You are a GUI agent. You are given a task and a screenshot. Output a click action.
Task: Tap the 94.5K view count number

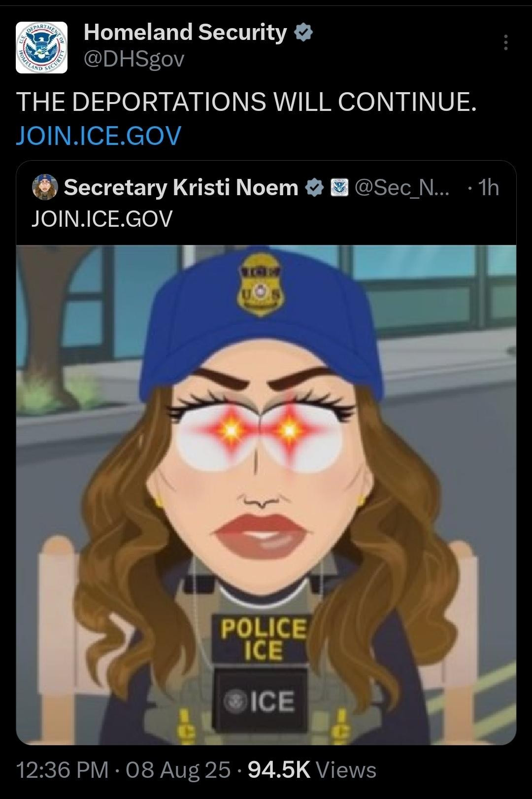pos(279,770)
